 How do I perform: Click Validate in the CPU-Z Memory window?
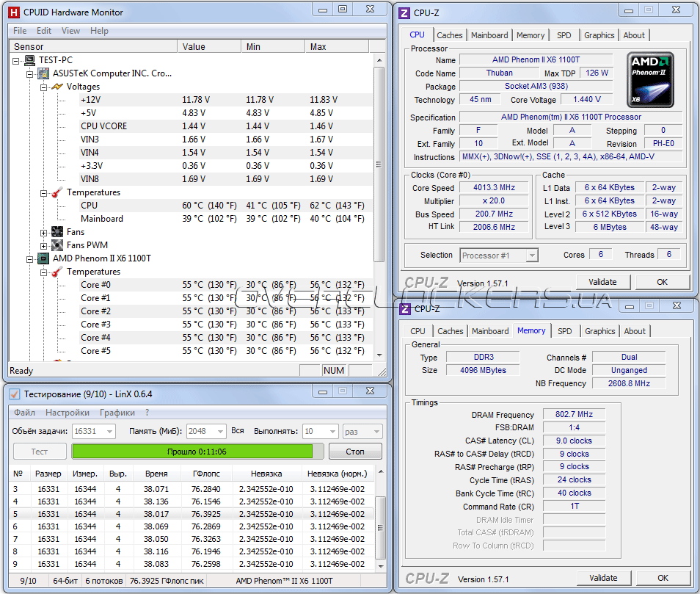pos(603,578)
